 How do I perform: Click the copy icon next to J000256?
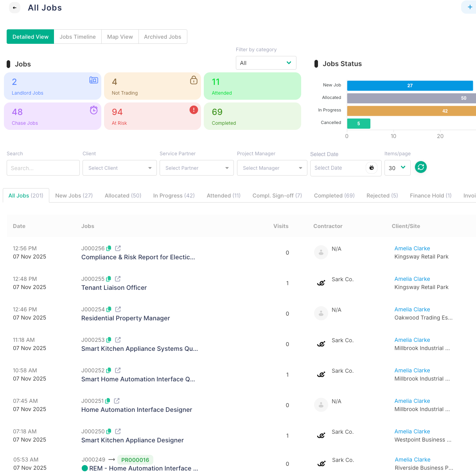tap(109, 248)
